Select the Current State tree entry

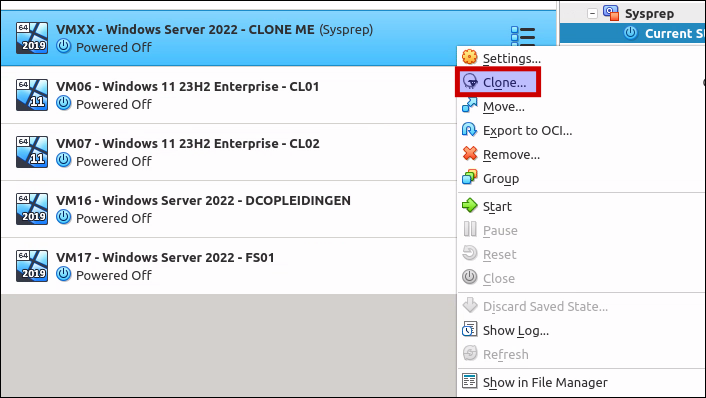coord(664,33)
